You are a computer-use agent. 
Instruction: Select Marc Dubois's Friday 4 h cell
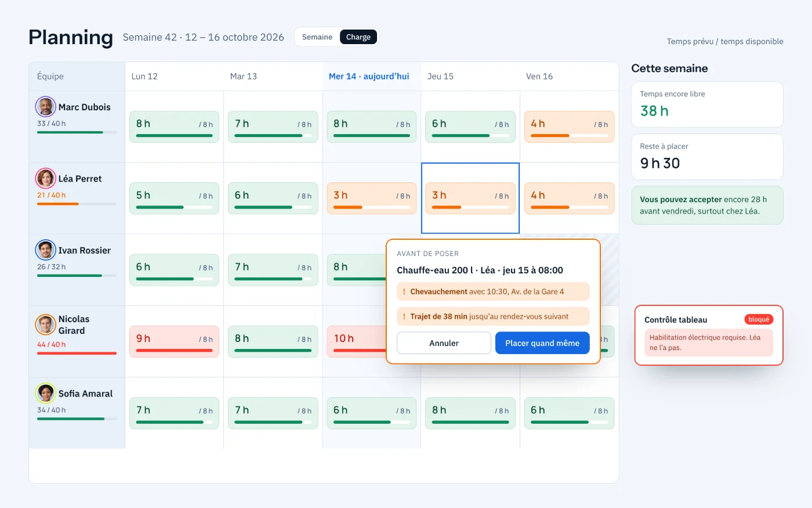pyautogui.click(x=569, y=127)
